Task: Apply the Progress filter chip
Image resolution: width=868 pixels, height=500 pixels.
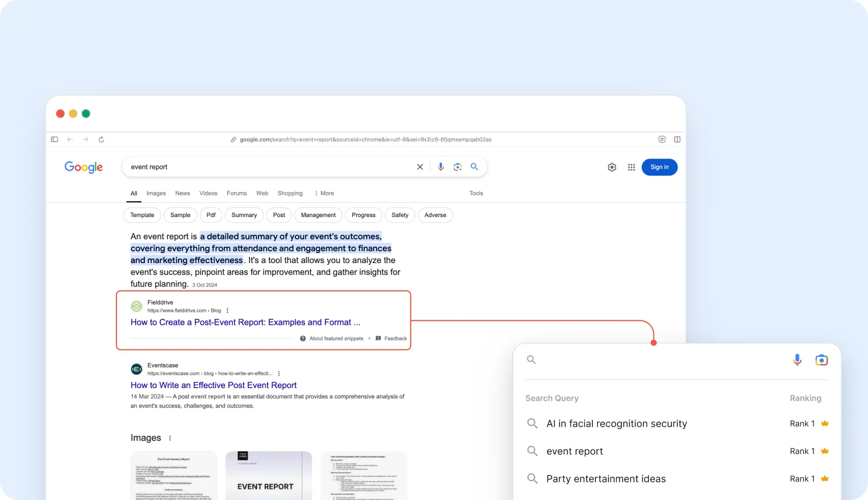Action: coord(364,215)
